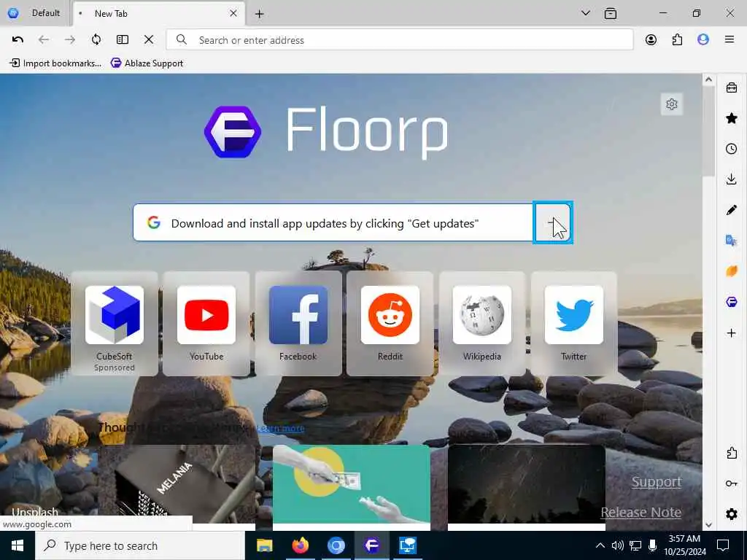This screenshot has width=747, height=560.
Task: Open Facebook shortcut tile
Action: (x=298, y=324)
